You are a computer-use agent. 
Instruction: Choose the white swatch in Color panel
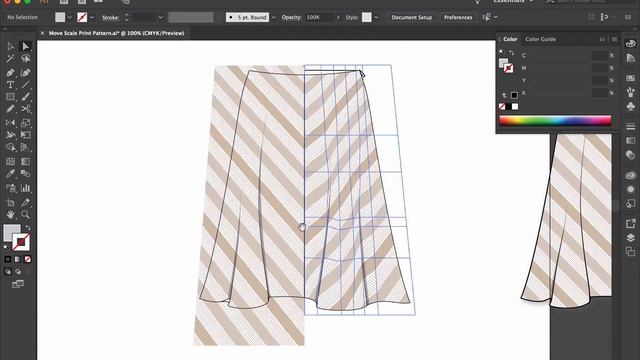tap(515, 107)
